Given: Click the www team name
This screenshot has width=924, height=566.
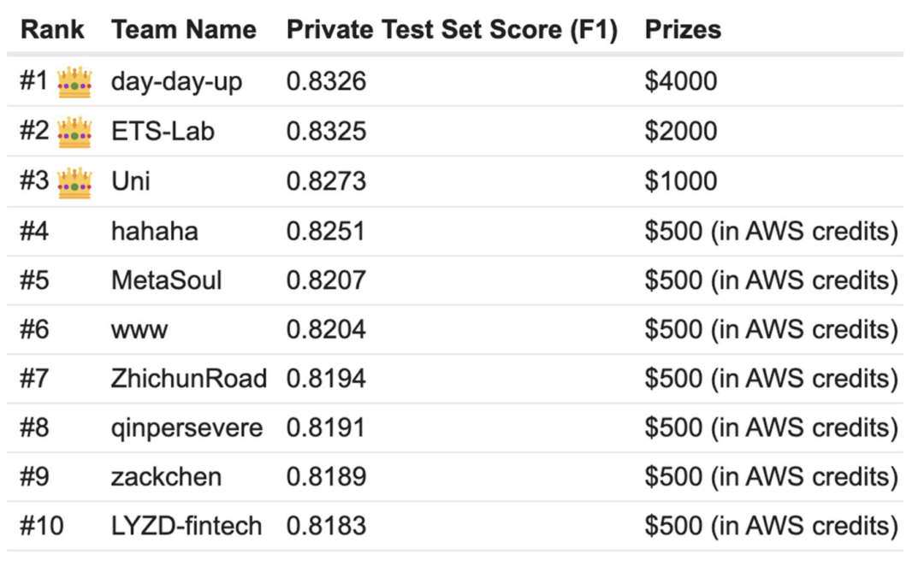Looking at the screenshot, I should 139,330.
